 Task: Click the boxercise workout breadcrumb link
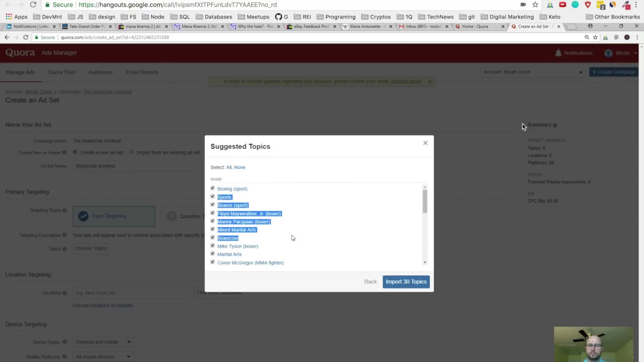(107, 92)
